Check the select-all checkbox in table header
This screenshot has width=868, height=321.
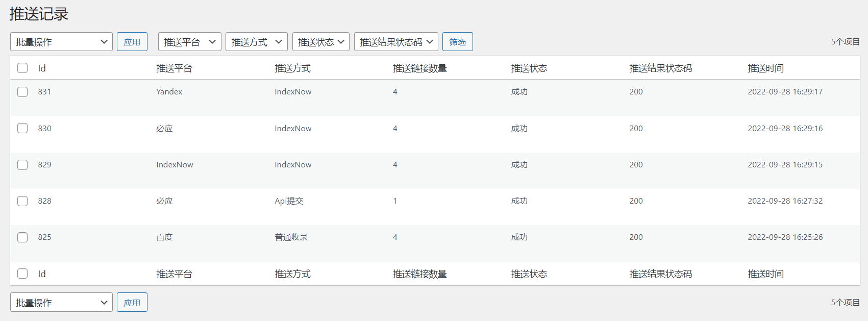tap(22, 68)
